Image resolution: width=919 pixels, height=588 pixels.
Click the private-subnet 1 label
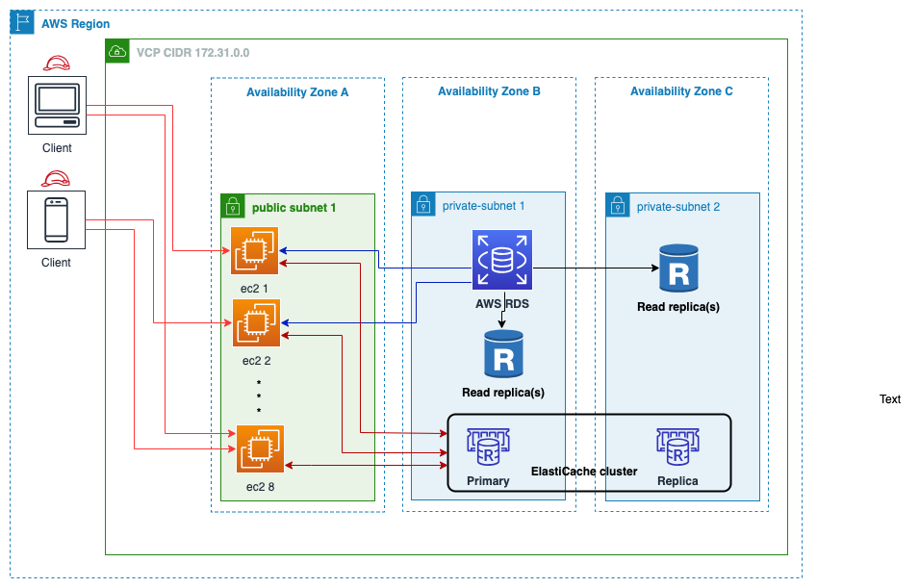pyautogui.click(x=483, y=206)
